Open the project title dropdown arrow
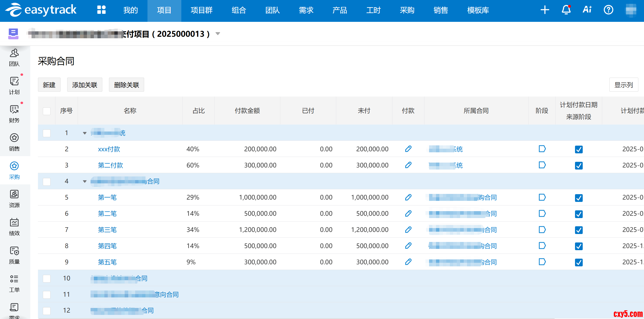 [218, 34]
